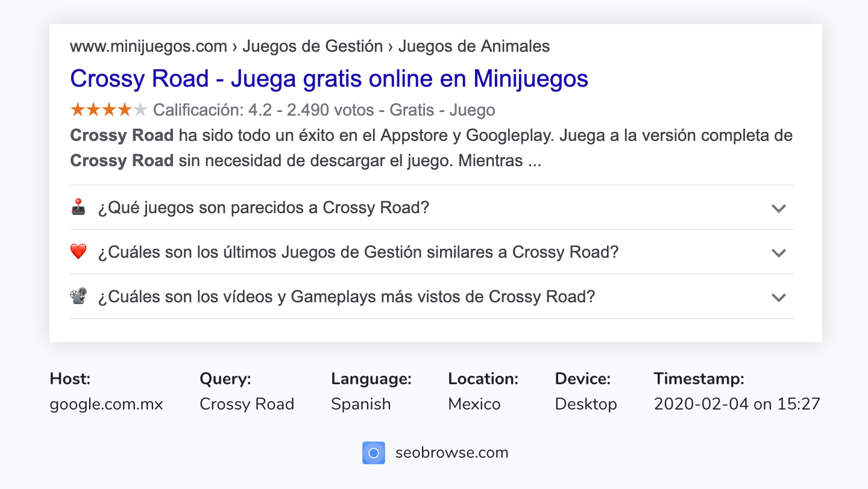
Task: Click the red heart icon beside the second question
Action: point(79,252)
